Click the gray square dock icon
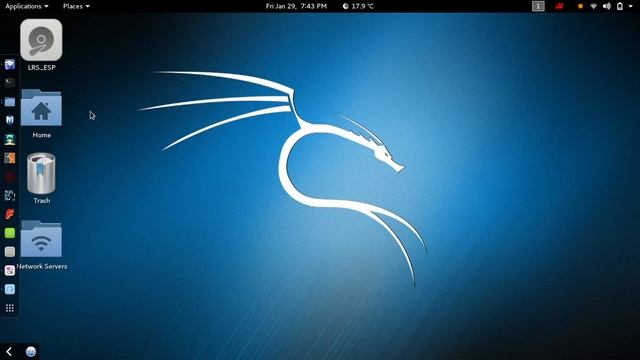640x360 pixels. pos(10,252)
